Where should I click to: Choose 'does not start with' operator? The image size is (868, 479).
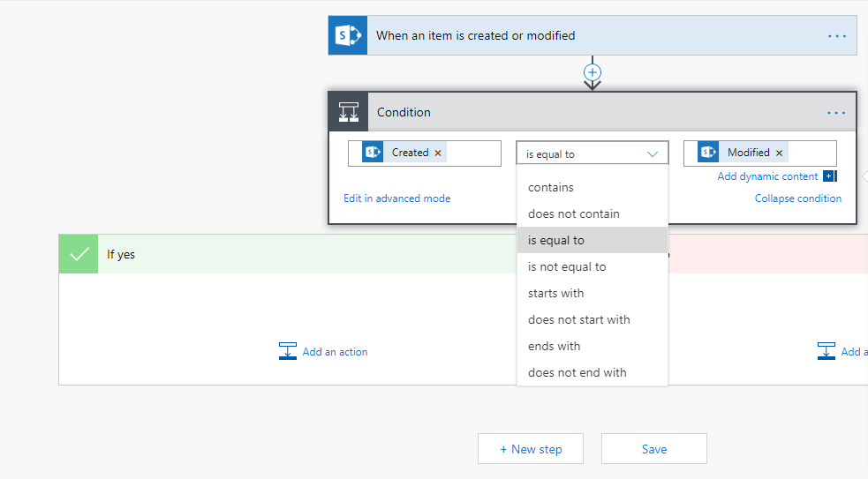pyautogui.click(x=593, y=319)
